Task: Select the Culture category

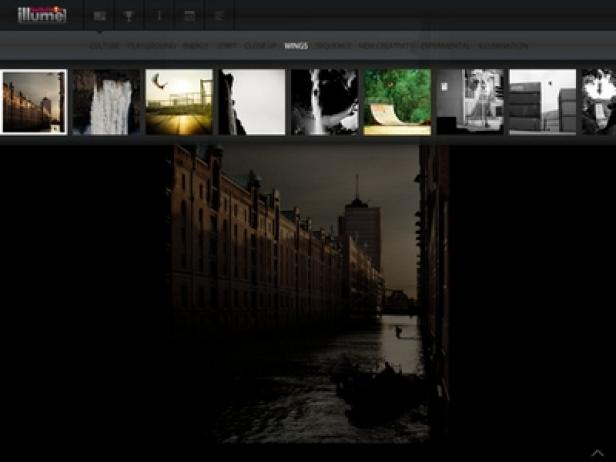Action: (104, 46)
